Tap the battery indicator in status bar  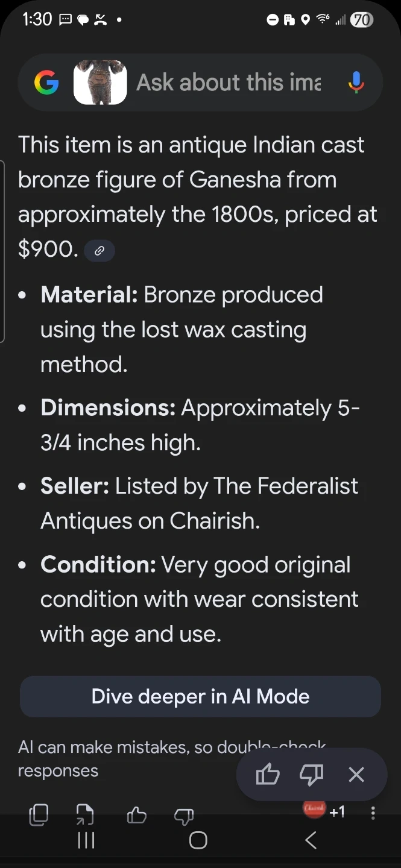[x=362, y=20]
